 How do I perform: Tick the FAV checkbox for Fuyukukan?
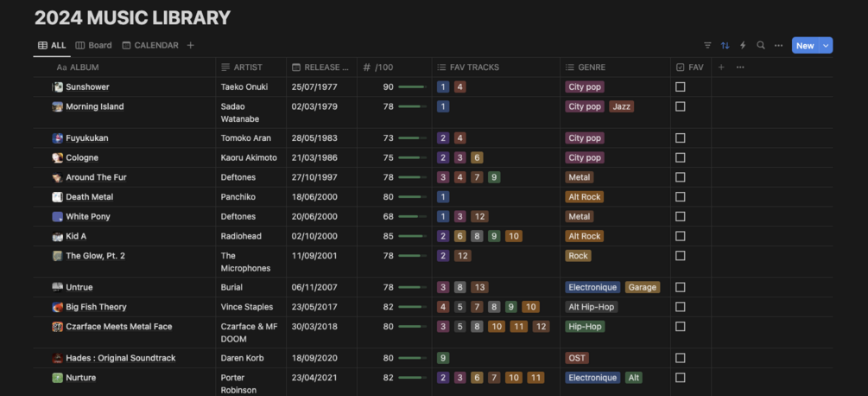pyautogui.click(x=681, y=137)
